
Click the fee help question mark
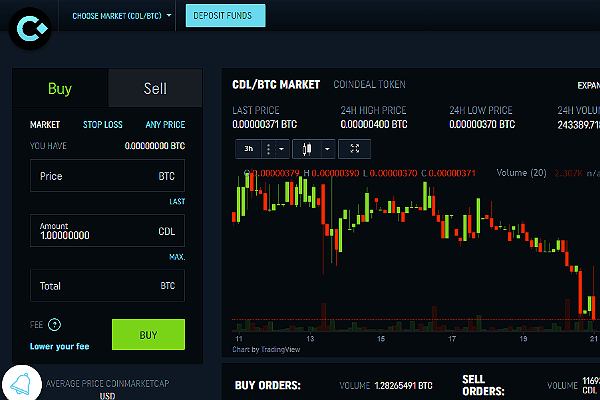pyautogui.click(x=55, y=324)
